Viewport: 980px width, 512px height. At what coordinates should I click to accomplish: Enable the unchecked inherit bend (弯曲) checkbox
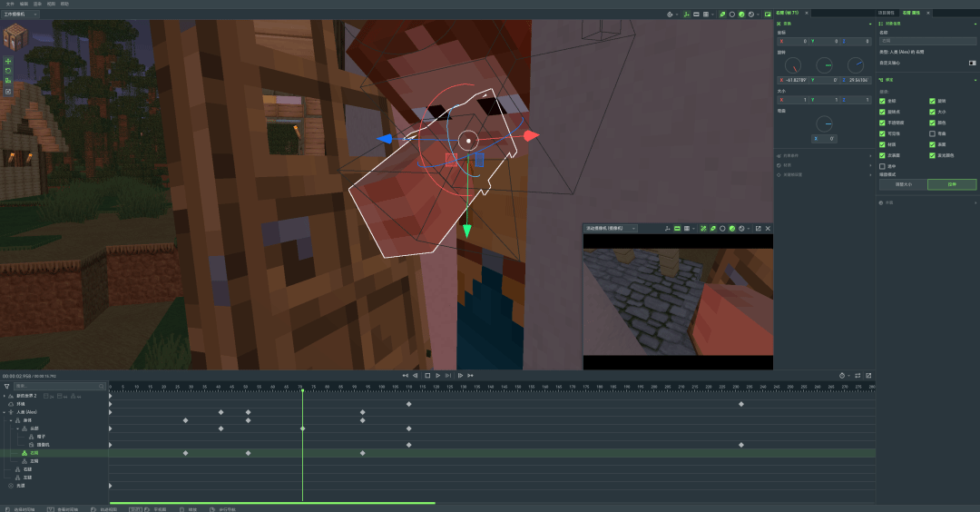tap(932, 133)
